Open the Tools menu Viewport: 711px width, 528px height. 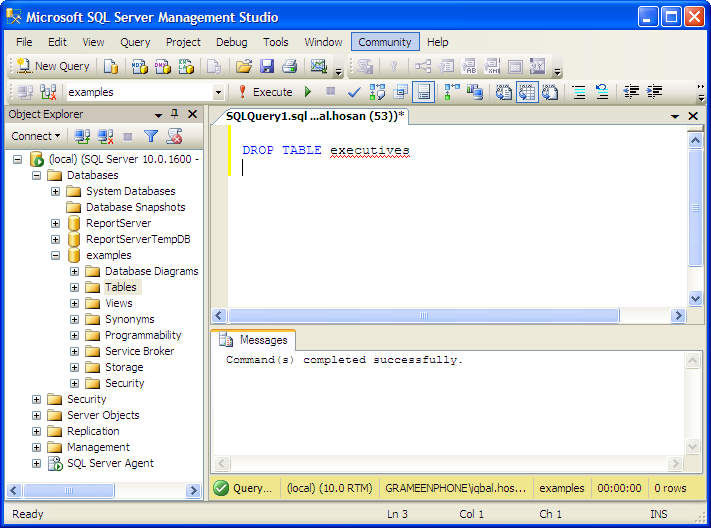click(x=275, y=42)
